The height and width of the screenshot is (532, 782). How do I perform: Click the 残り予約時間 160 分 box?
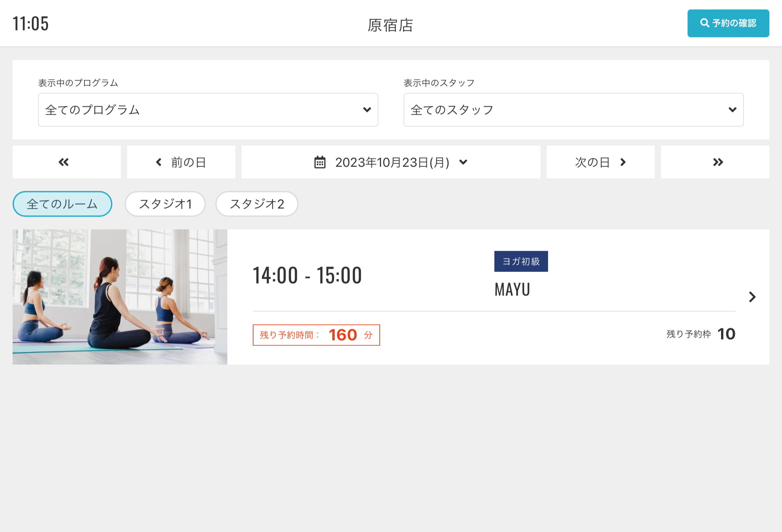click(x=316, y=335)
